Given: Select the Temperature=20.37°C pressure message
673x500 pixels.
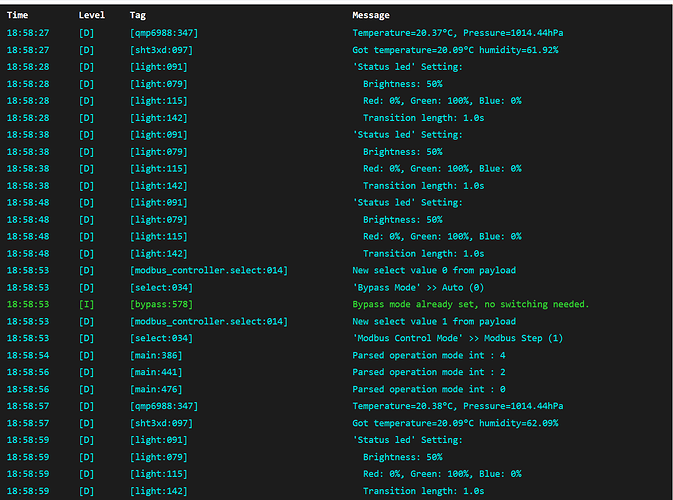Looking at the screenshot, I should pyautogui.click(x=457, y=33).
